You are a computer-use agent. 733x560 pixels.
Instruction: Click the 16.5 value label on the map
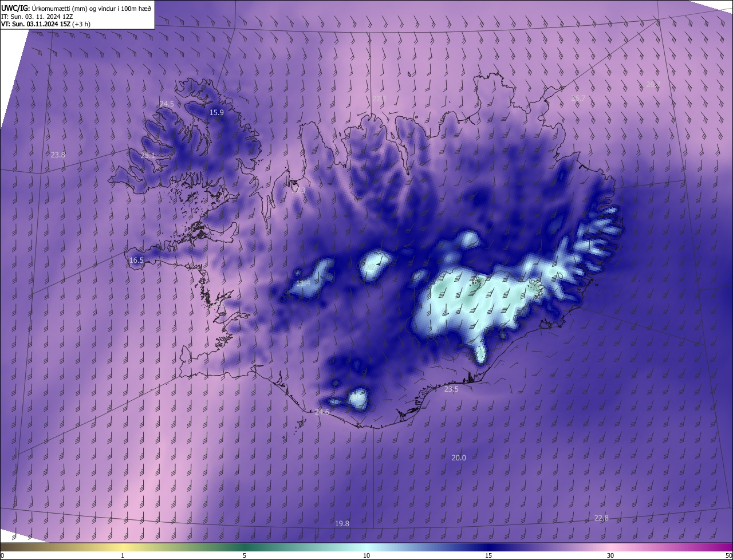136,260
